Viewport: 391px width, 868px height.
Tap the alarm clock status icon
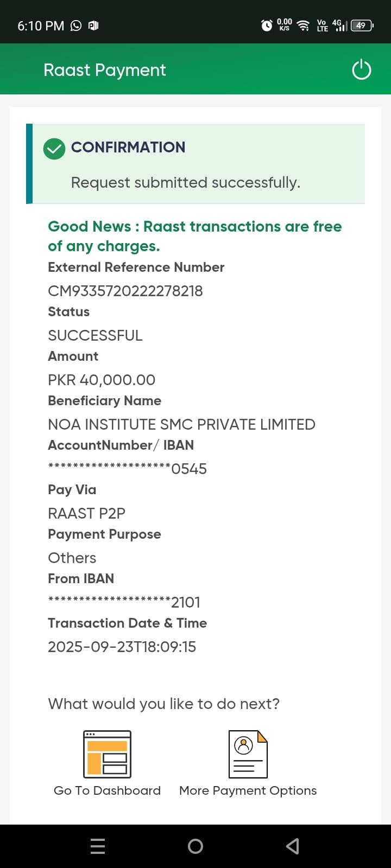(x=267, y=25)
